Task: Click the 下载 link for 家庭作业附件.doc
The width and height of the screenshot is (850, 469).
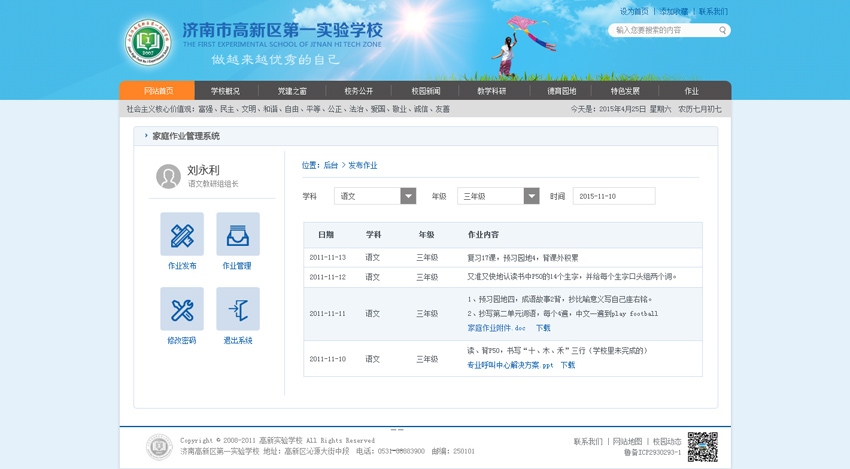Action: pyautogui.click(x=543, y=328)
